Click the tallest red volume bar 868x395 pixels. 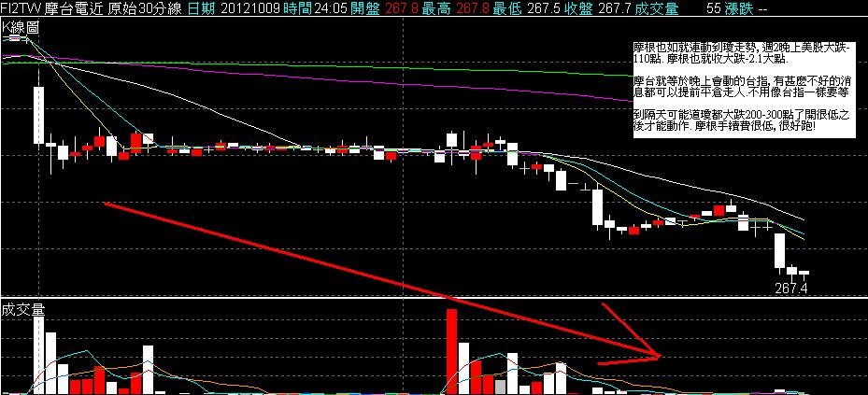pyautogui.click(x=451, y=351)
